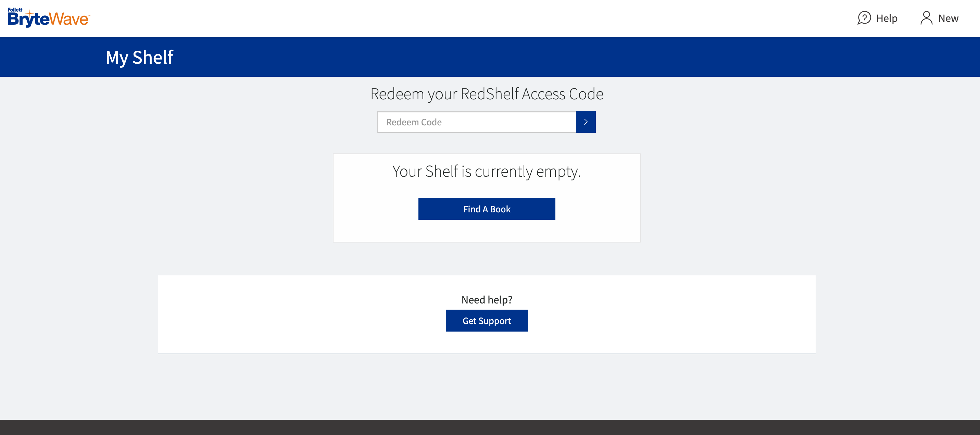Click the Your Shelf is currently empty message
This screenshot has height=435, width=980.
point(487,171)
